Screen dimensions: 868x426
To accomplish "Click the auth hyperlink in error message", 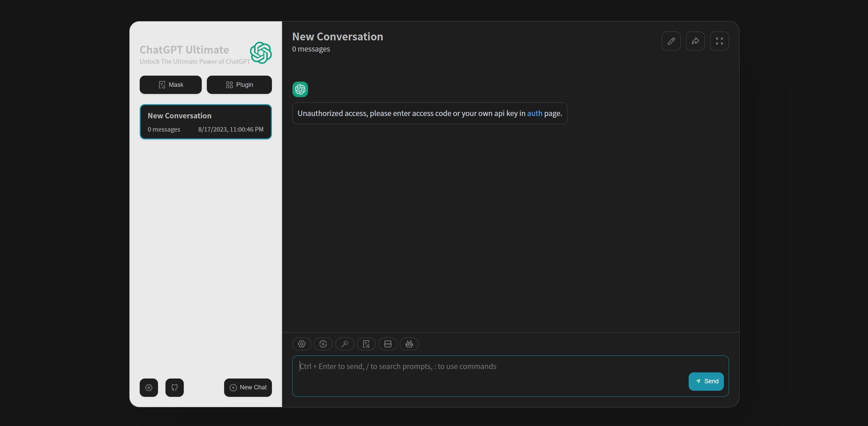I will pyautogui.click(x=534, y=113).
